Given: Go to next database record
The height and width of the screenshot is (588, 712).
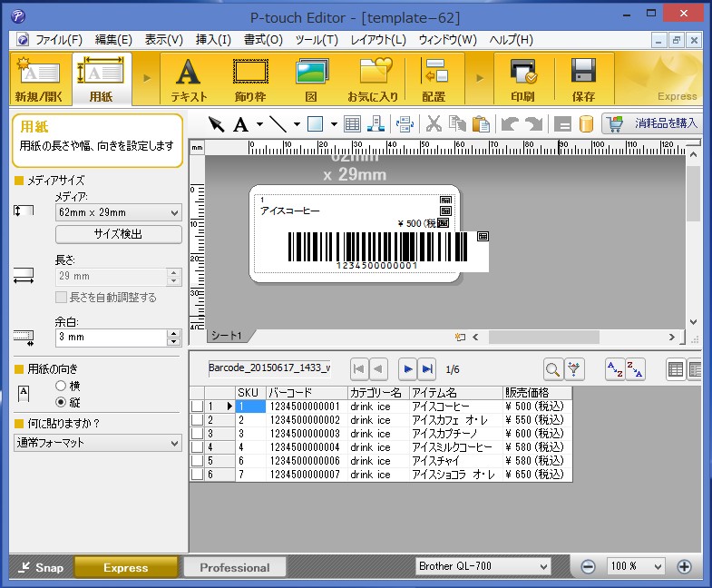Looking at the screenshot, I should [x=407, y=369].
